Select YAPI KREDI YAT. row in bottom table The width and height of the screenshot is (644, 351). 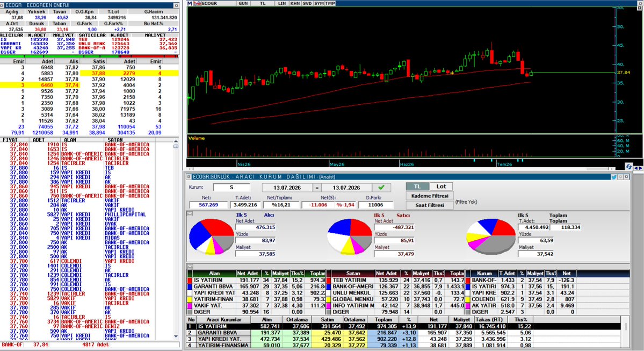tap(404, 339)
